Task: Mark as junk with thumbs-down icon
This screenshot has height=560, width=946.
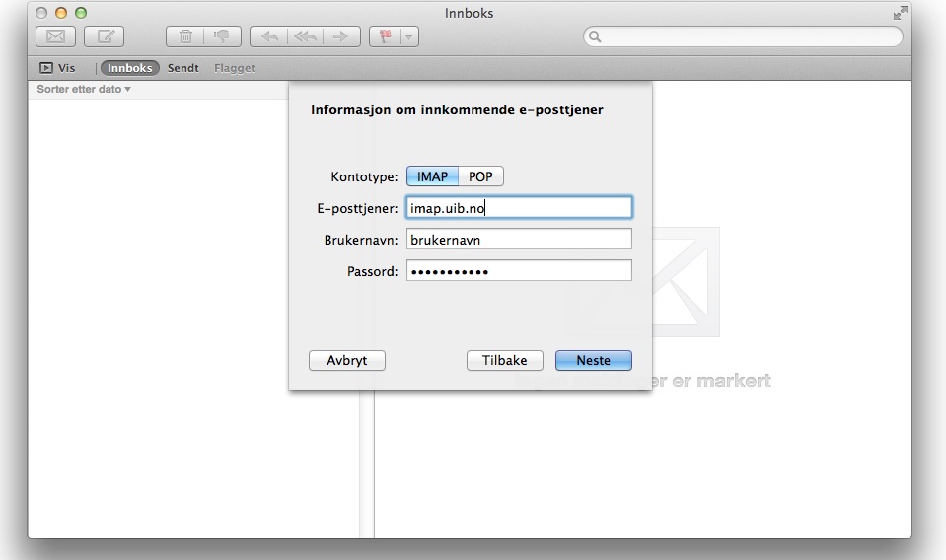Action: click(x=221, y=36)
